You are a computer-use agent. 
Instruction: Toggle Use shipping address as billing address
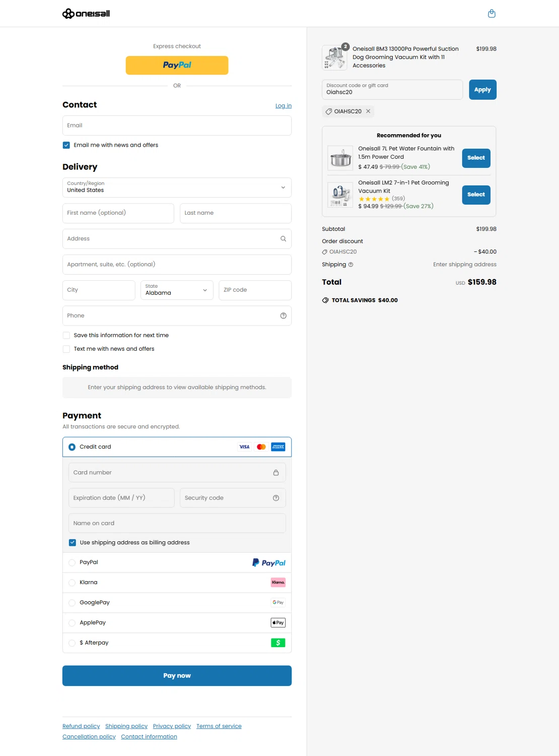tap(72, 543)
